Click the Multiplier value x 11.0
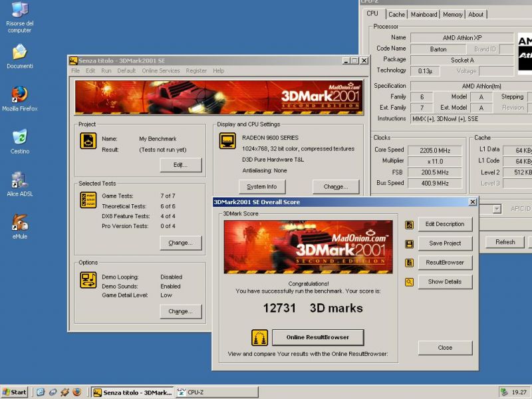This screenshot has height=399, width=532. tap(435, 162)
